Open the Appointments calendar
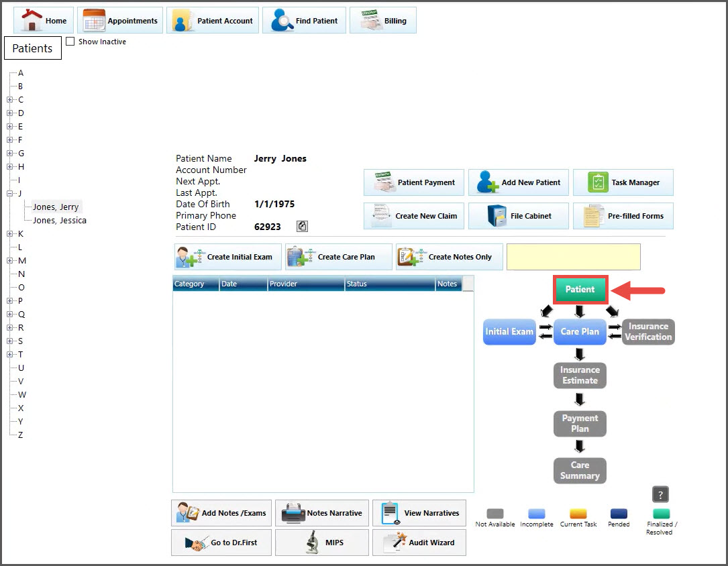728x566 pixels. pos(120,20)
